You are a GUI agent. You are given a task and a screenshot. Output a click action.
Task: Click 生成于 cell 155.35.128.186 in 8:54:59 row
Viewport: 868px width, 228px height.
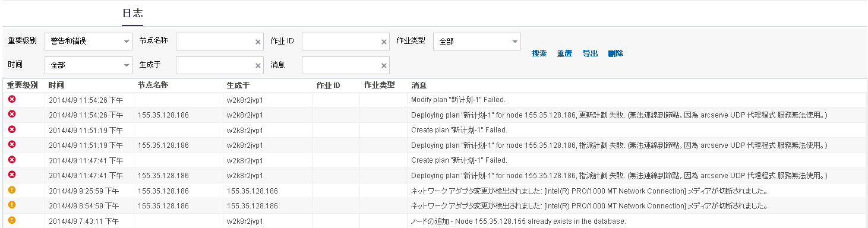252,206
